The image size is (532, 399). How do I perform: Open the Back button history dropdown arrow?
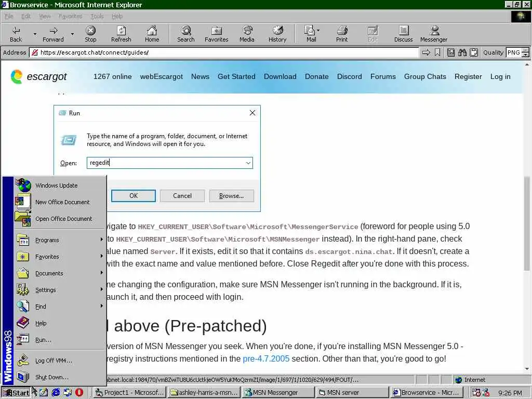(35, 34)
